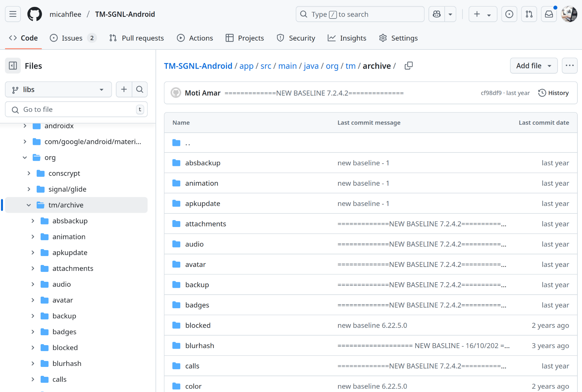Open the create new plus dropdown
The image size is (582, 392).
click(483, 14)
